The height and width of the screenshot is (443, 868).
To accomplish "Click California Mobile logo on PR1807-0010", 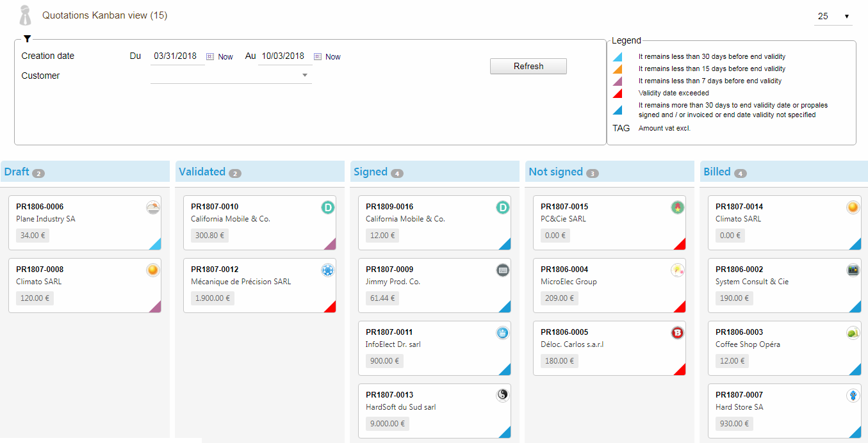I will point(328,207).
